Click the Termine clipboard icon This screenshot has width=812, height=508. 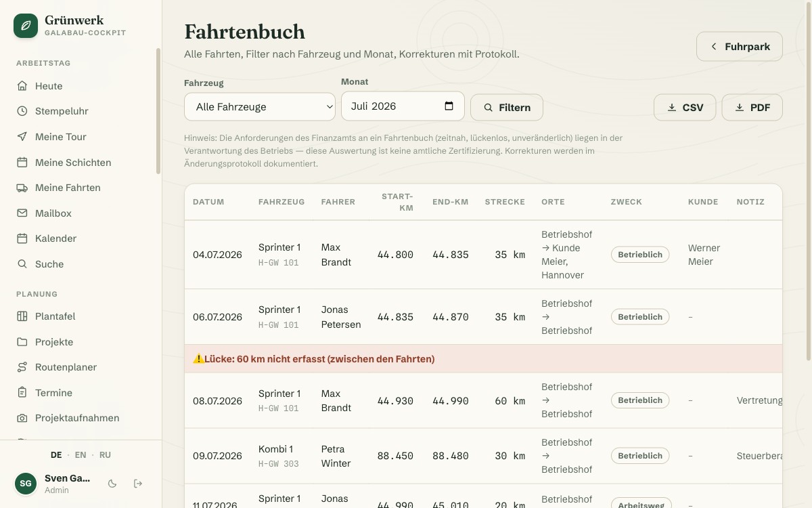[22, 393]
